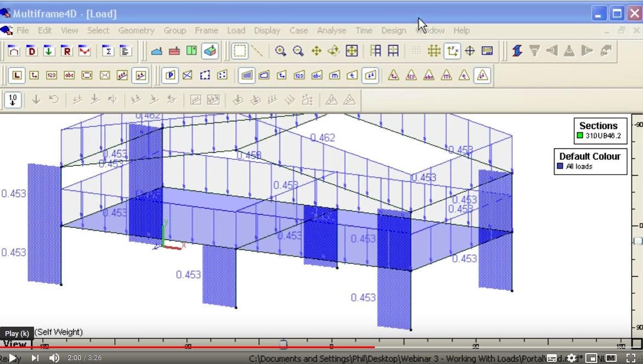Open the Analyse menu
This screenshot has width=643, height=364.
331,31
